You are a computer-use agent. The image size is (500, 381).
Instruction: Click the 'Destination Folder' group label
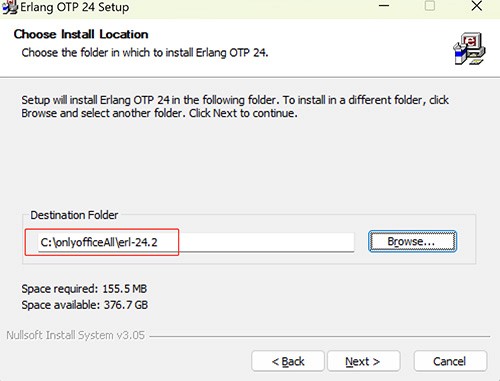pyautogui.click(x=74, y=215)
